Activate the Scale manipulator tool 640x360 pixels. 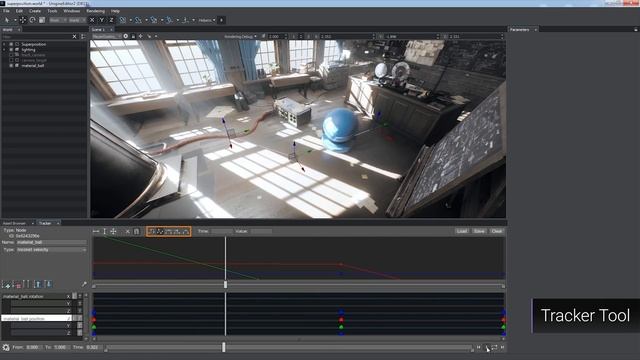42,20
